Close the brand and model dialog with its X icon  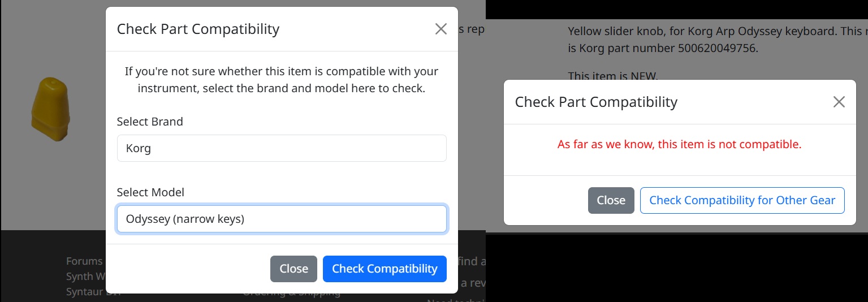click(441, 29)
